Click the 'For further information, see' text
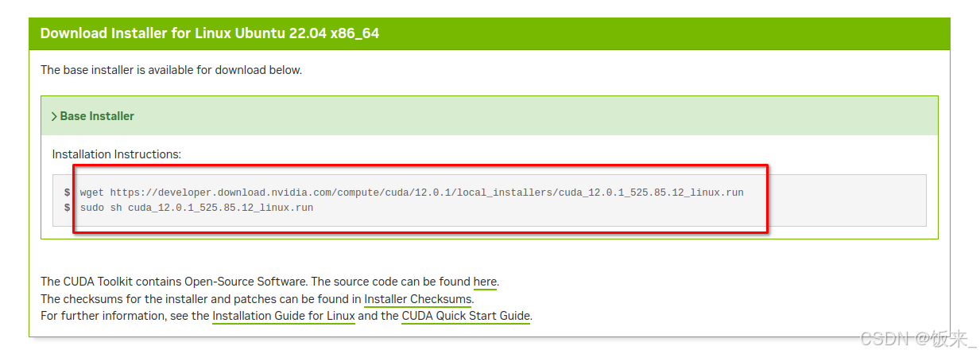 tap(125, 316)
